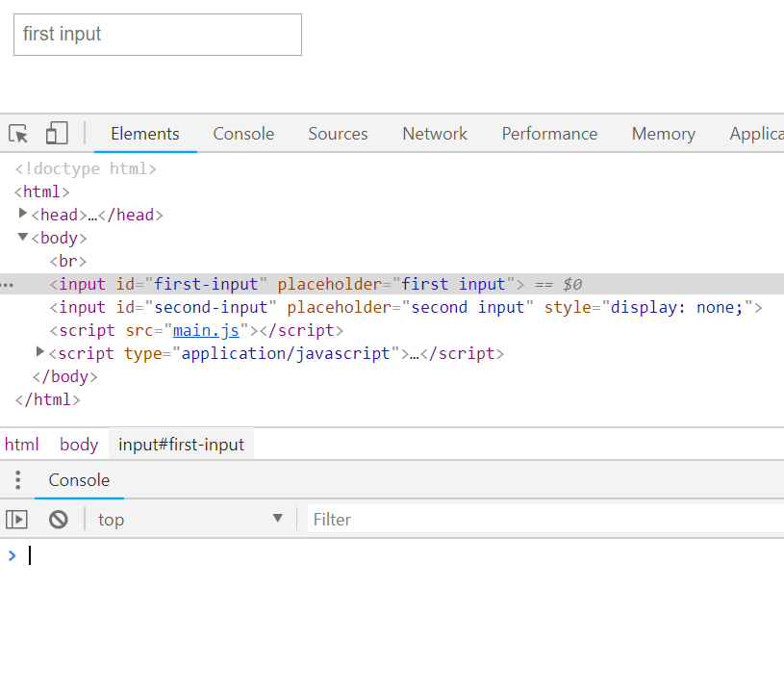
Task: Open the Network tab
Action: (x=435, y=134)
